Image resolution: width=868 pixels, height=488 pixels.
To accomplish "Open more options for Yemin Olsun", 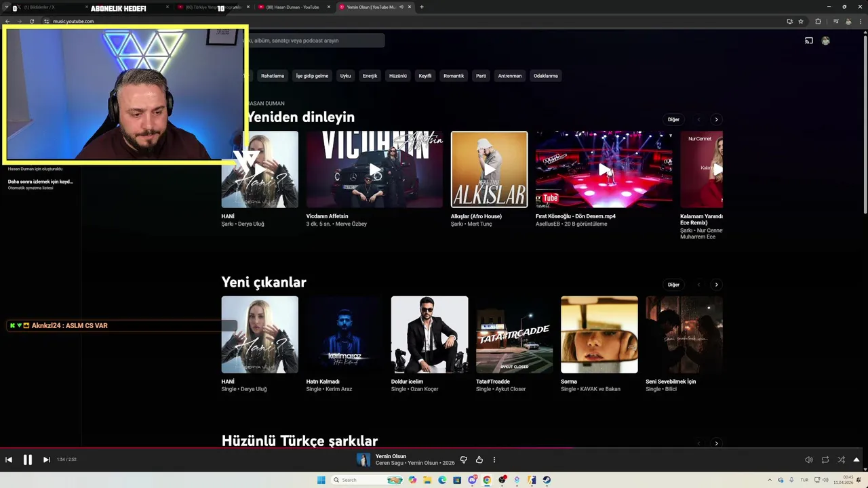I will coord(494,460).
